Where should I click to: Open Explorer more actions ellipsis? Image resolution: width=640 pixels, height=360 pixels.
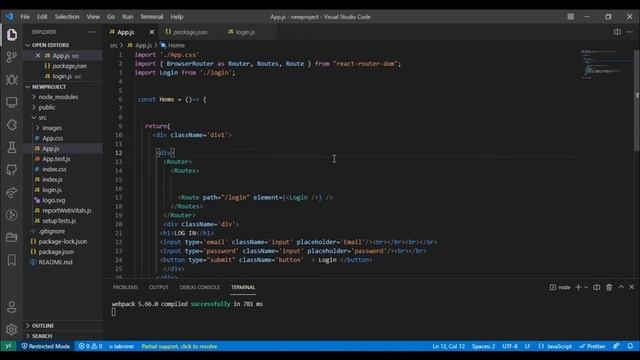point(92,32)
